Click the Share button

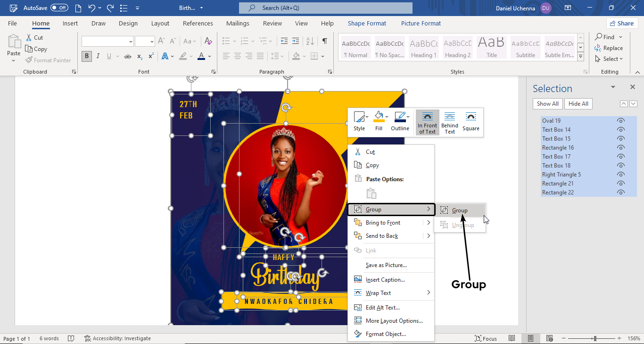click(x=621, y=23)
